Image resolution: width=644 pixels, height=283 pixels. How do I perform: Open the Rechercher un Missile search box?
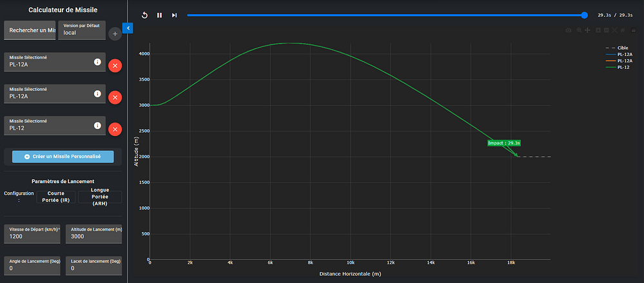(30, 30)
